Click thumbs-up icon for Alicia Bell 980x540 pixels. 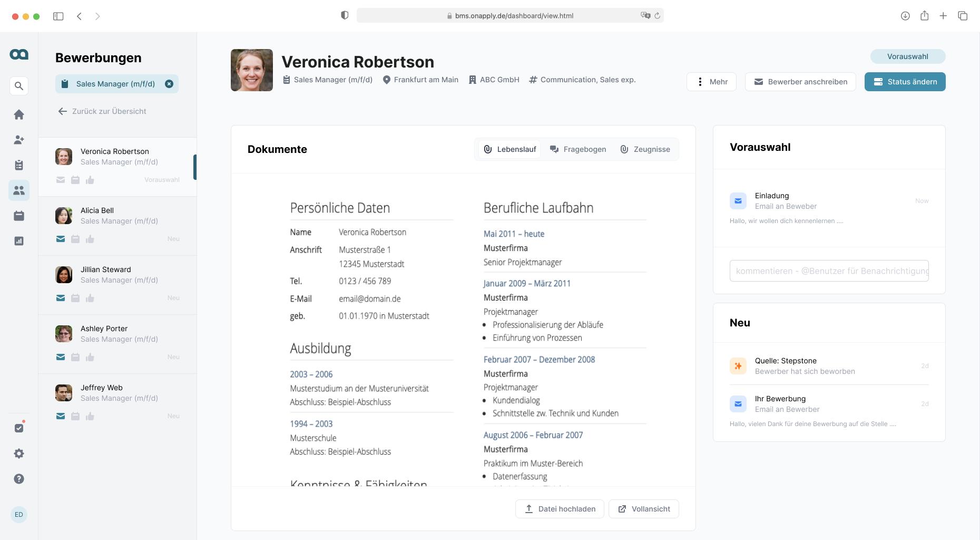click(x=90, y=239)
